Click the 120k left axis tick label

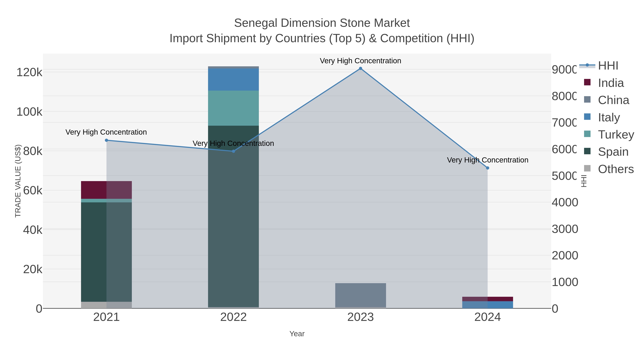coord(29,72)
